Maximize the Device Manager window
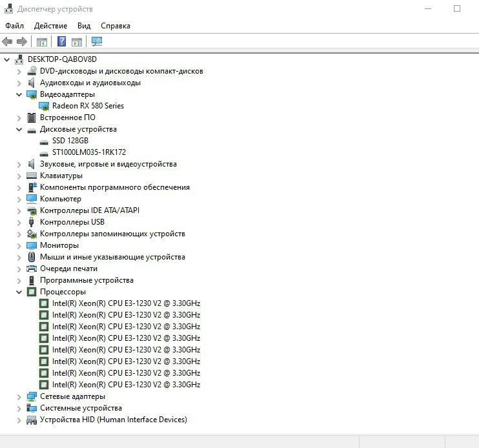479x448 pixels. [457, 8]
